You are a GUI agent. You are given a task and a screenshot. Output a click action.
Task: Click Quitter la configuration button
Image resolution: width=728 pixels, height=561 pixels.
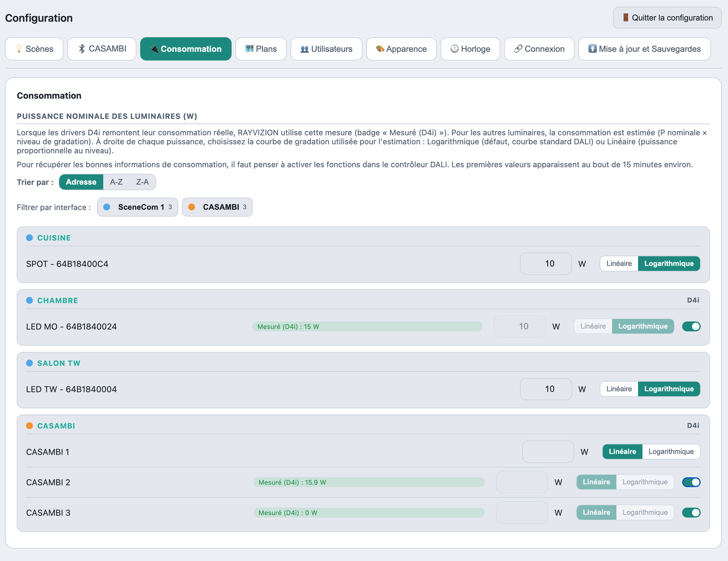[x=667, y=18]
